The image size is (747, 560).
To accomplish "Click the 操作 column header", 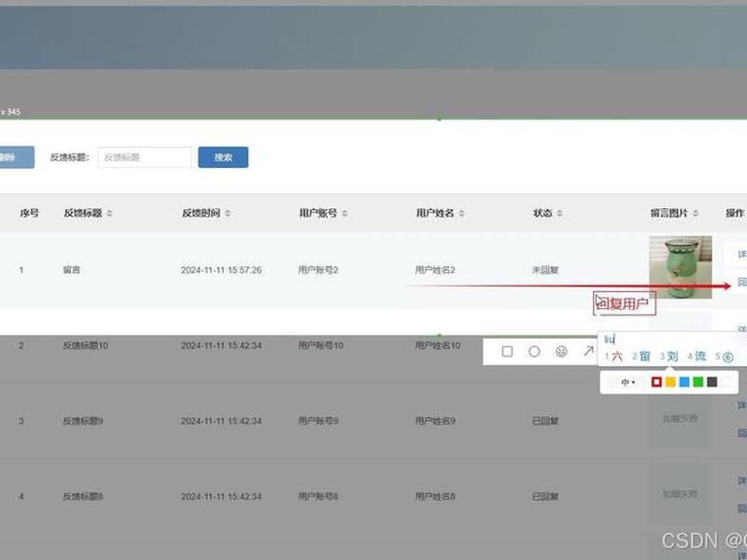I will tap(735, 214).
